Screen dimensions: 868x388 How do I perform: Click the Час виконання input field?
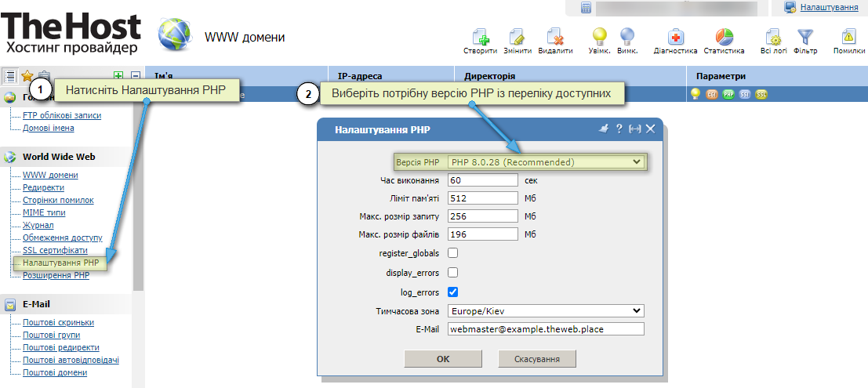coord(483,180)
